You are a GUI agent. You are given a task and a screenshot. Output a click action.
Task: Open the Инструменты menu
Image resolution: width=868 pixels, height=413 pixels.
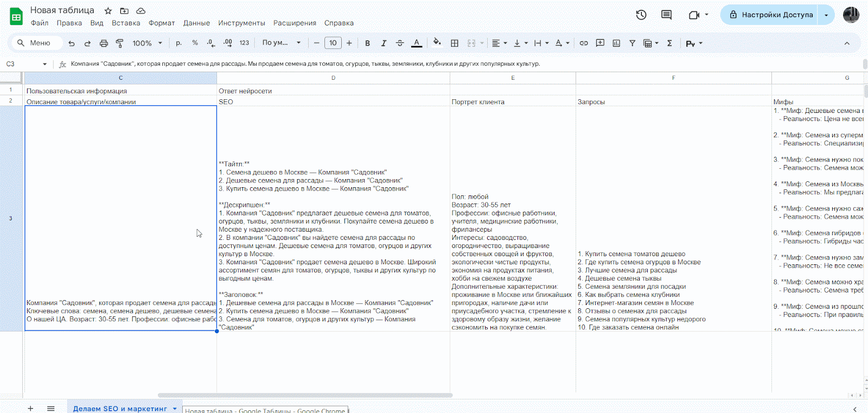click(241, 23)
